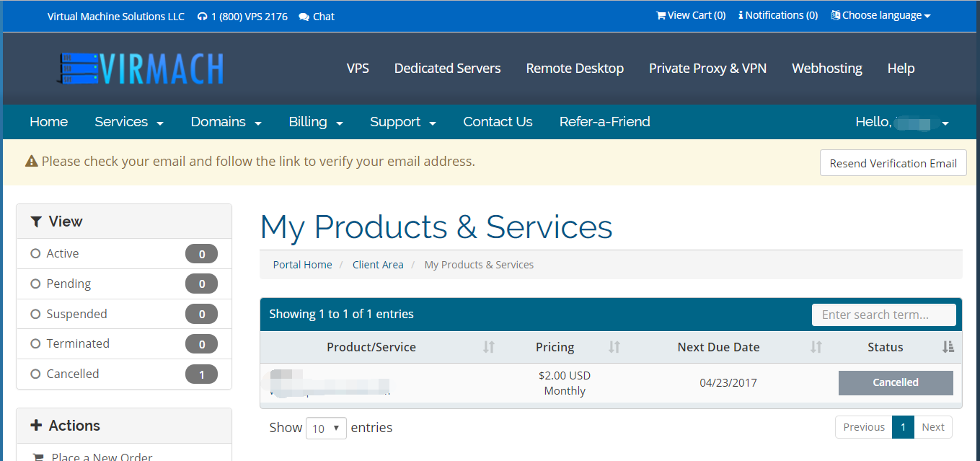The height and width of the screenshot is (461, 980).
Task: Click the Choose language globe icon
Action: pyautogui.click(x=835, y=15)
